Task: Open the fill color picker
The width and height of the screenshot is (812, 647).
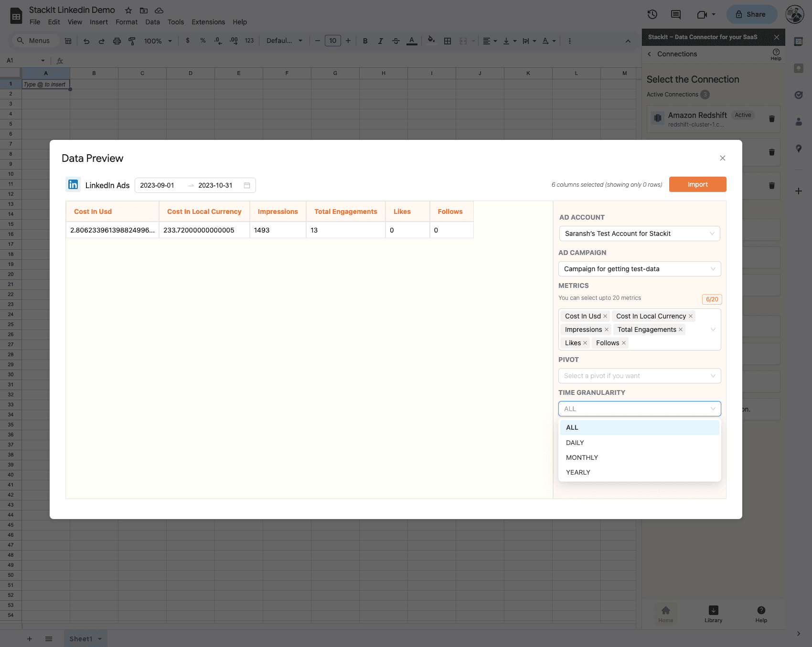Action: tap(431, 40)
